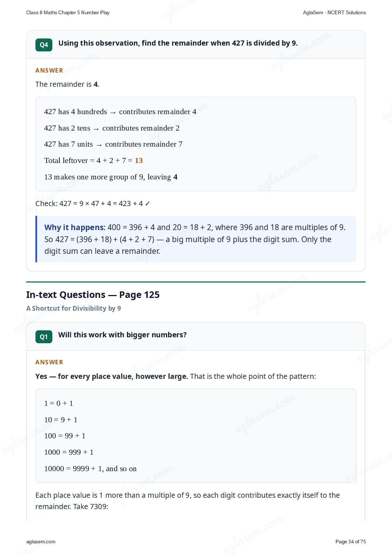Click the aglasem.com footer link
Screen dimensions: 392x555
(x=41, y=542)
